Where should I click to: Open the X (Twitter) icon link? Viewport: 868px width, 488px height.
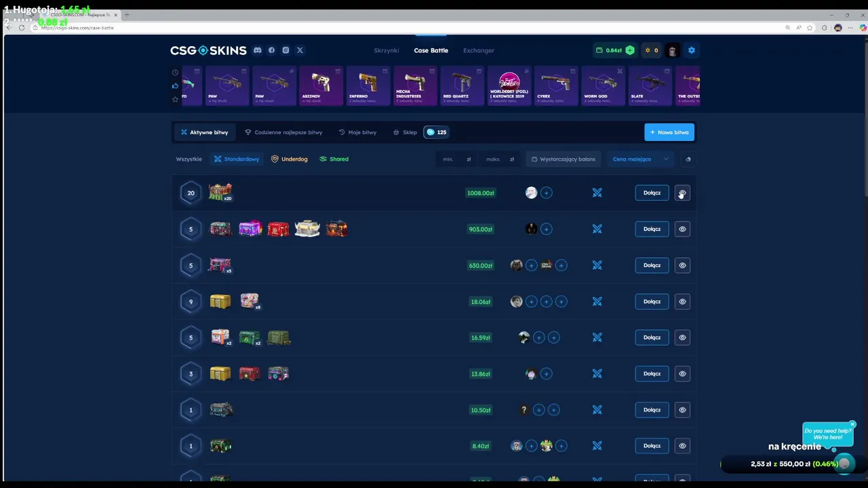pyautogui.click(x=300, y=50)
